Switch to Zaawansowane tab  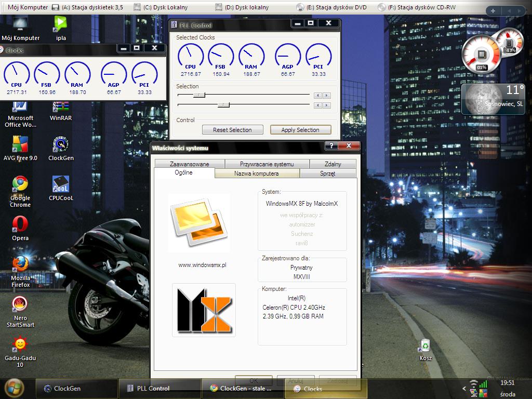[189, 164]
